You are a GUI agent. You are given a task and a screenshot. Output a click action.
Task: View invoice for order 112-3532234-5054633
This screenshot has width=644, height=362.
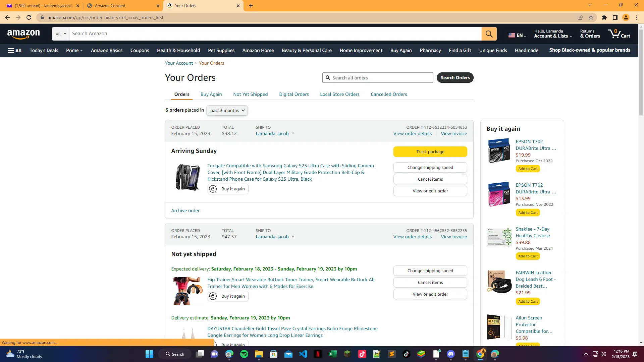tap(454, 133)
